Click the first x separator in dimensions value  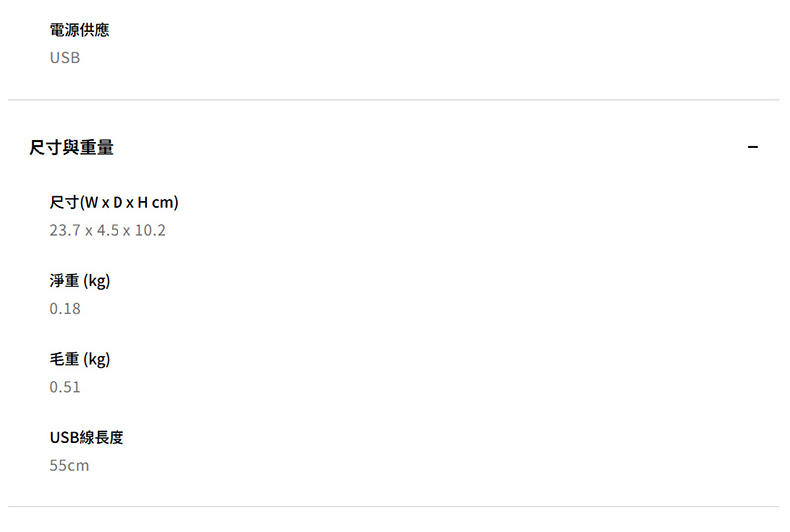click(88, 232)
